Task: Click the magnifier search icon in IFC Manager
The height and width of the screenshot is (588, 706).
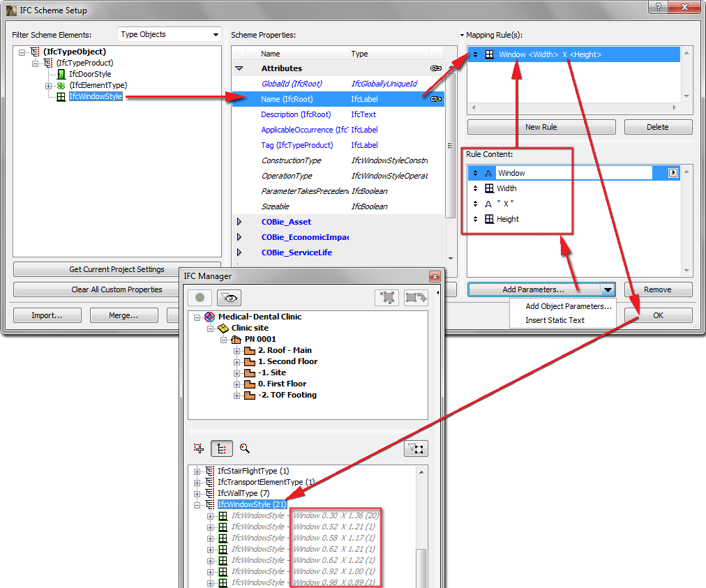Action: (244, 448)
